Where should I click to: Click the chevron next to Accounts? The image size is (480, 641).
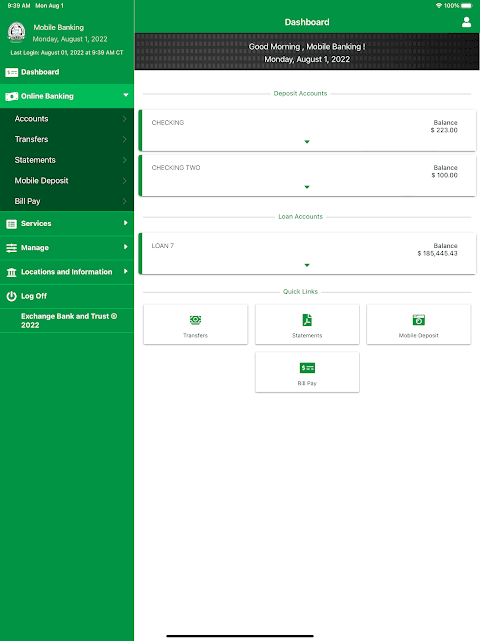(x=124, y=119)
